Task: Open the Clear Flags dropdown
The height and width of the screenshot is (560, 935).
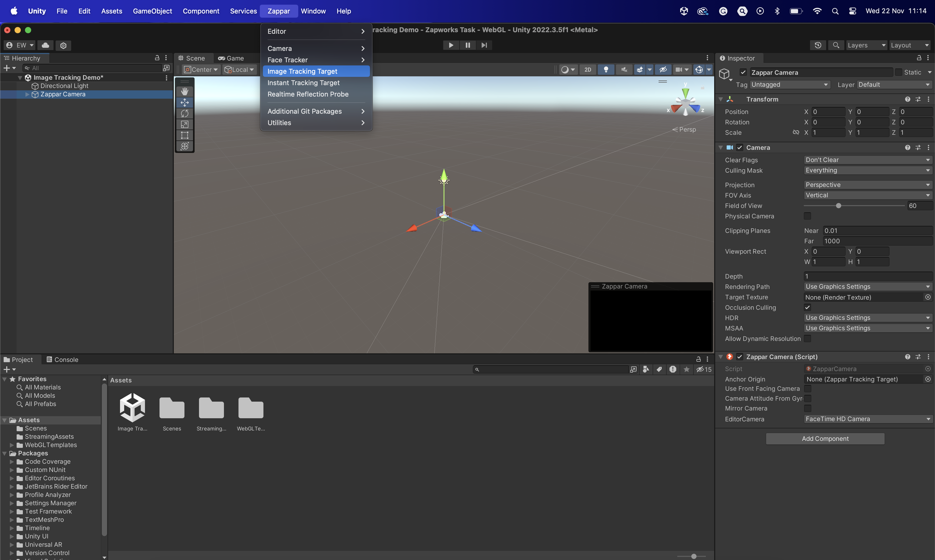Action: pos(868,160)
